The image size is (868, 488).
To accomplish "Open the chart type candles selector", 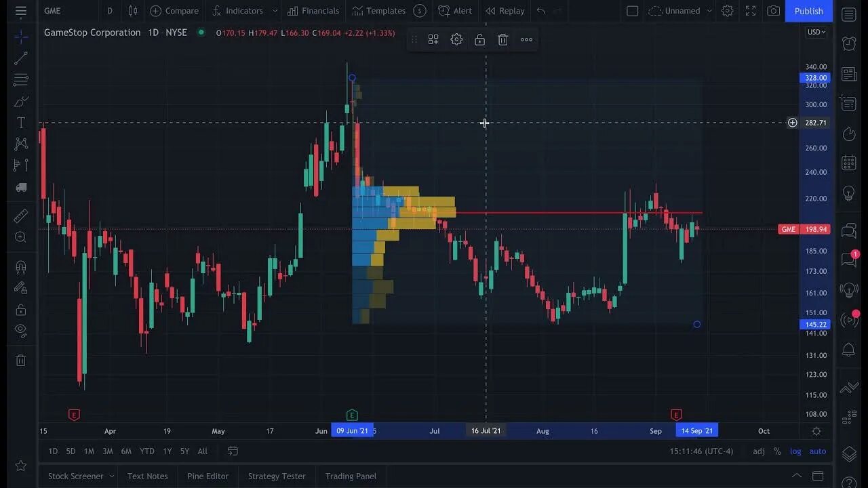I will pos(133,11).
